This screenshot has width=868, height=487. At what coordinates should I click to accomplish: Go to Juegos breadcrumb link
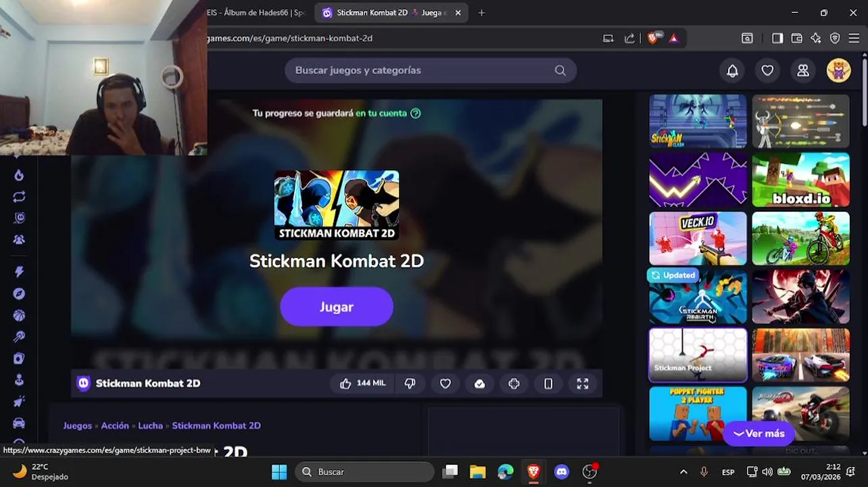point(78,425)
